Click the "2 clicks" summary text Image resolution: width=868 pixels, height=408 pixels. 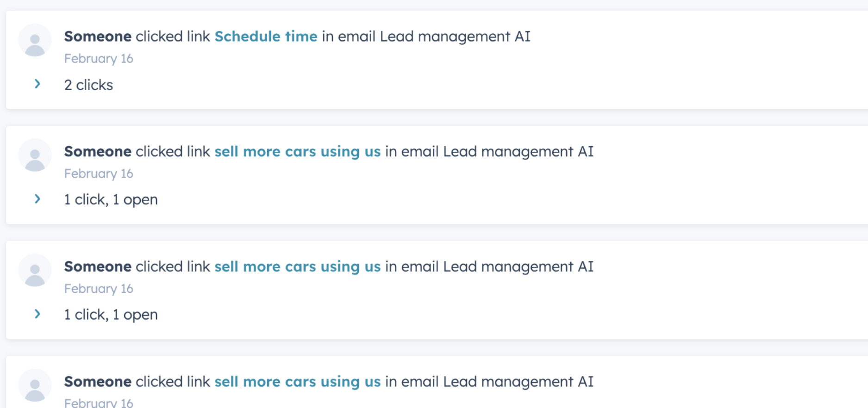(88, 85)
